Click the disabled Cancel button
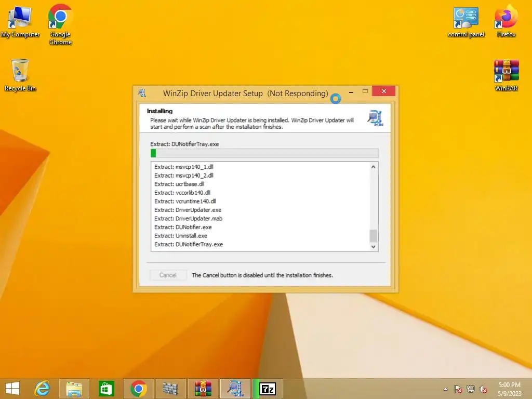532x399 pixels. (x=168, y=275)
